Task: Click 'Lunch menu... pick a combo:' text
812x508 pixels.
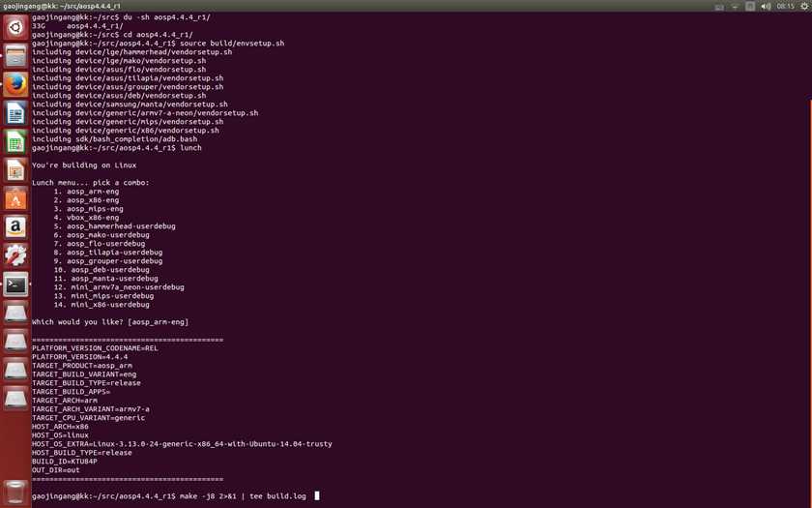Action: pyautogui.click(x=91, y=183)
